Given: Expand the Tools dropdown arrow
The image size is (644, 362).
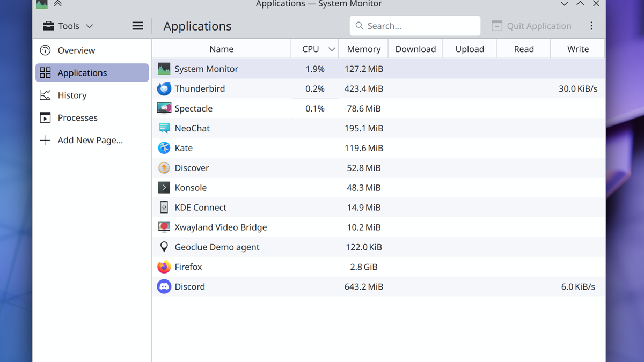Looking at the screenshot, I should click(x=90, y=26).
